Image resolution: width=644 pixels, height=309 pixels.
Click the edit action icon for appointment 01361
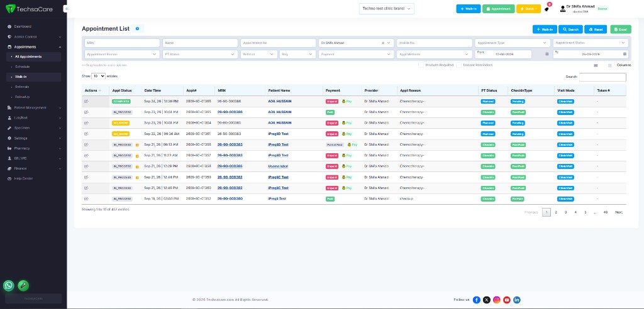pyautogui.click(x=86, y=134)
